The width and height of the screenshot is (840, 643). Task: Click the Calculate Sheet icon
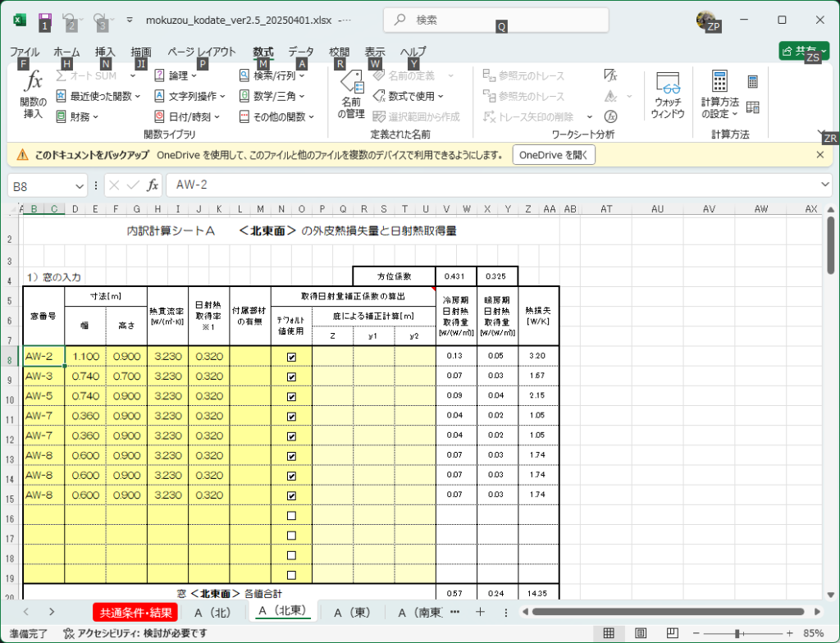pos(753,107)
